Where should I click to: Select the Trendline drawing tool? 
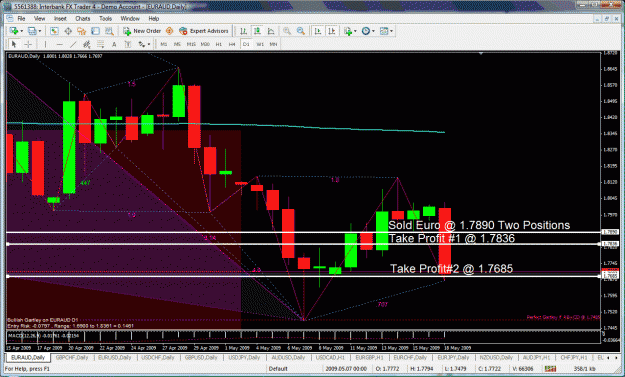tap(73, 44)
